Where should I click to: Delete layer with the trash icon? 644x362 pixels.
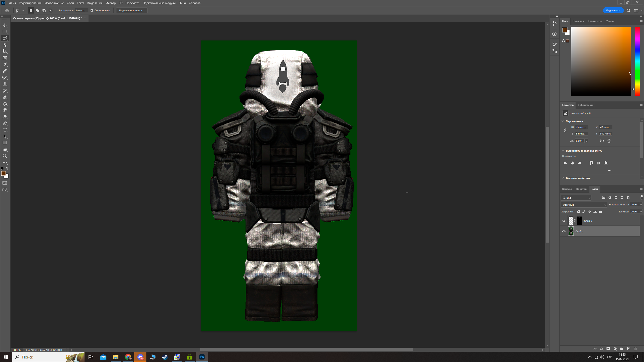coord(635,349)
